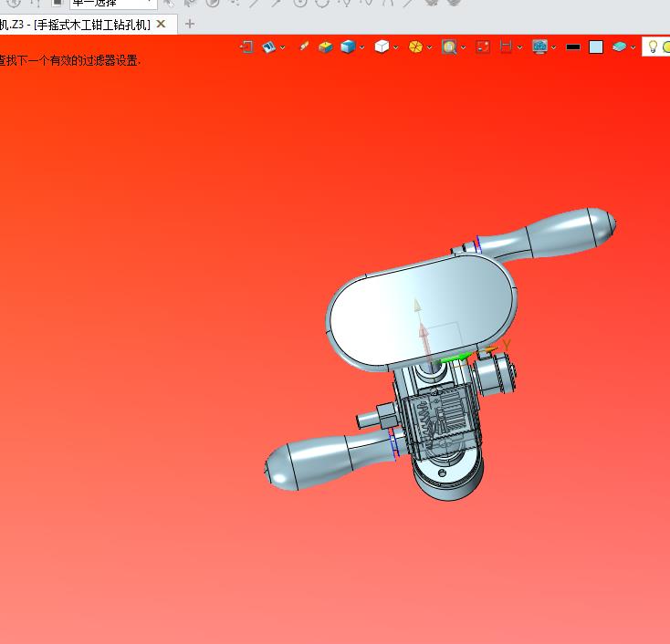Click the green axis arrow of triad
Image resolution: width=670 pixels, height=644 pixels.
tap(455, 358)
